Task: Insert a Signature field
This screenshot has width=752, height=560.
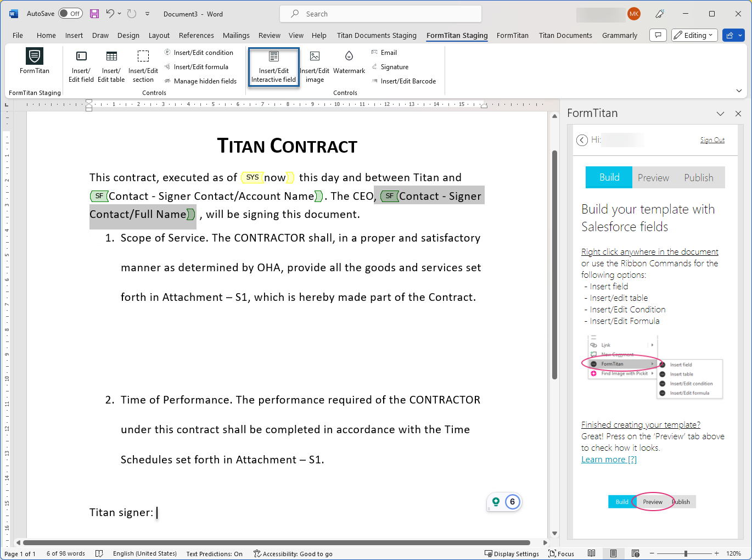Action: pos(390,67)
